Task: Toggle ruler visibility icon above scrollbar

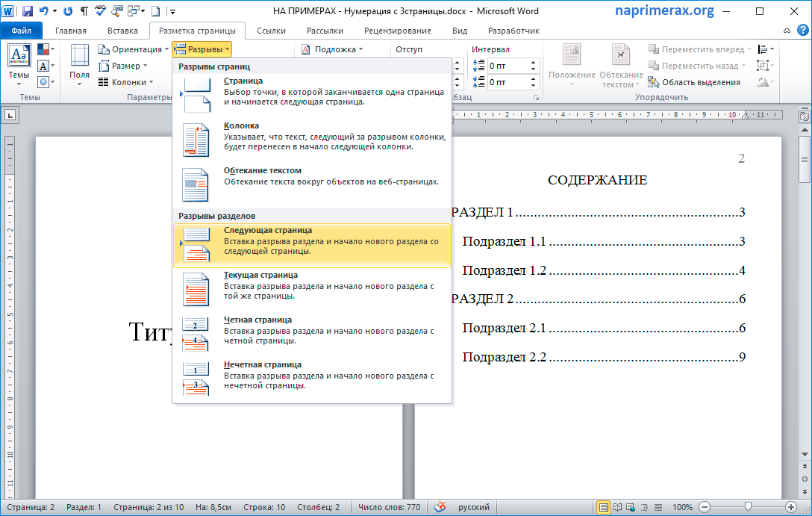Action: pos(805,116)
